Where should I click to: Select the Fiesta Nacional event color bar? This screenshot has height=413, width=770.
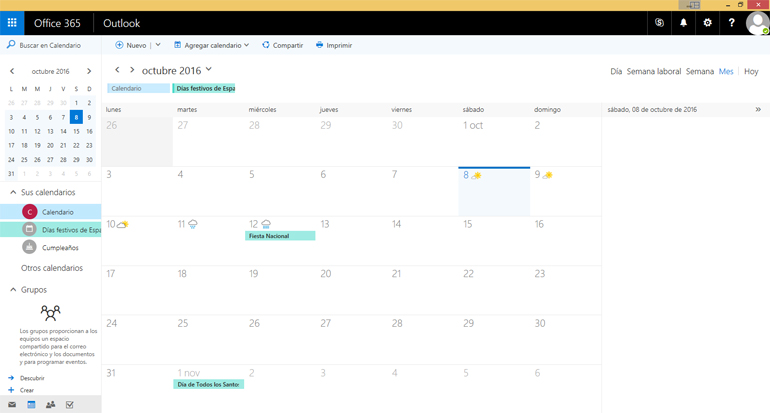click(280, 236)
